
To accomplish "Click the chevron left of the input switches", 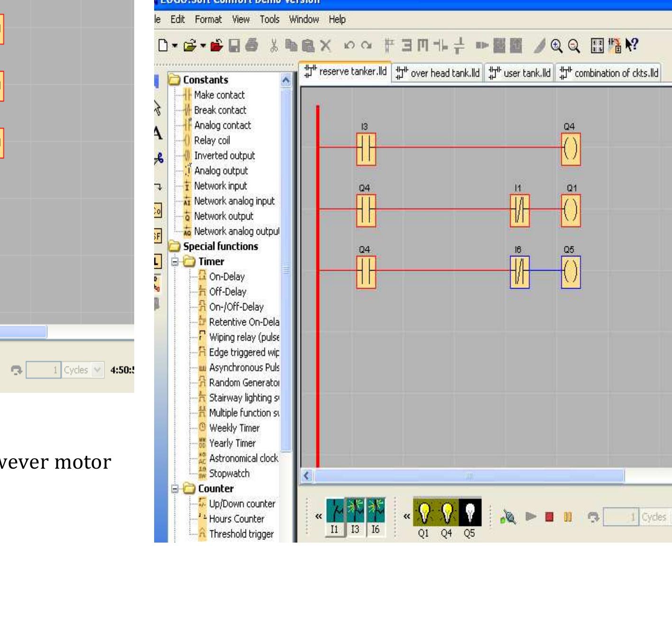I will click(x=319, y=517).
